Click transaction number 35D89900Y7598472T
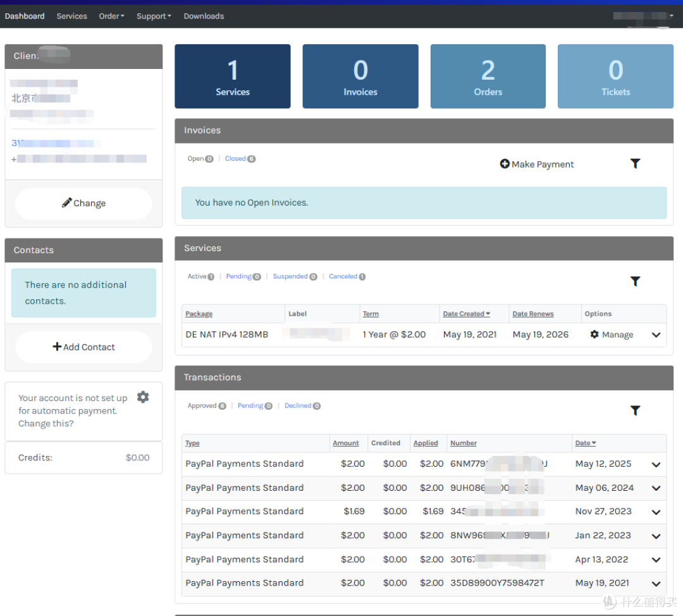 click(498, 583)
